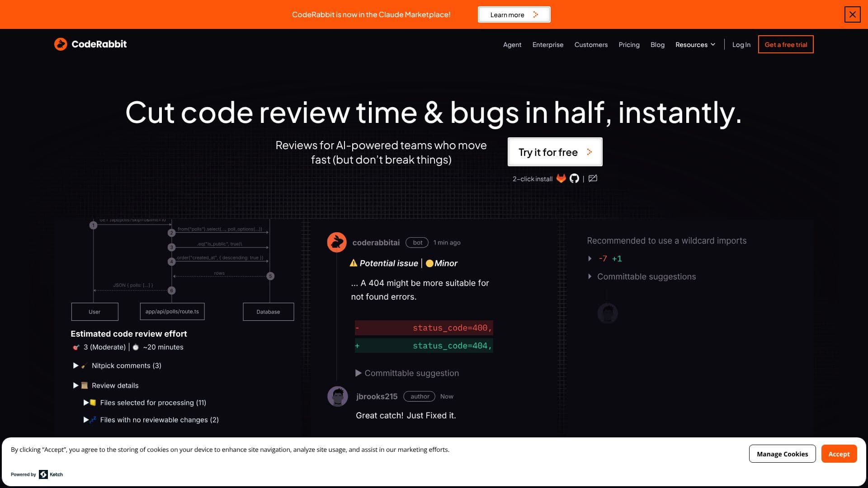
Task: Open the Resources dropdown menu
Action: pos(695,44)
